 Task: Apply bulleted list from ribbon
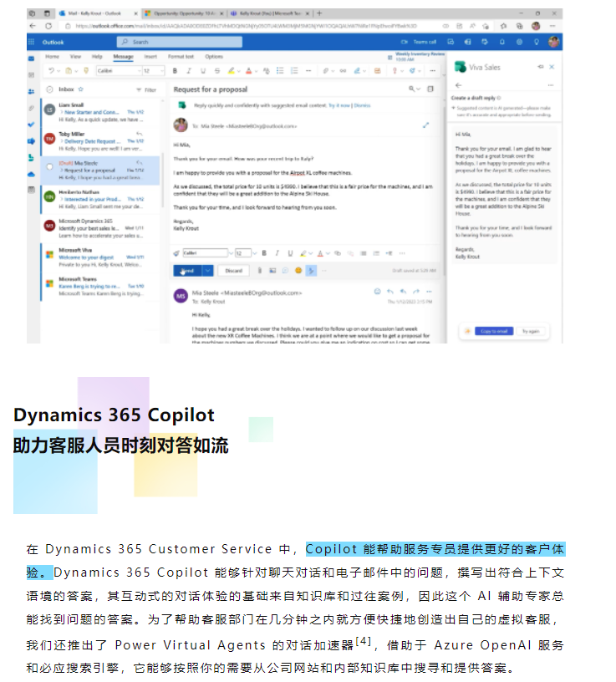(x=280, y=70)
